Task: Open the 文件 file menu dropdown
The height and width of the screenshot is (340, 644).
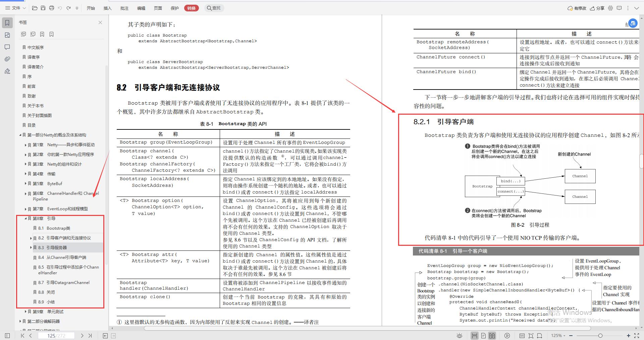Action: 15,8
